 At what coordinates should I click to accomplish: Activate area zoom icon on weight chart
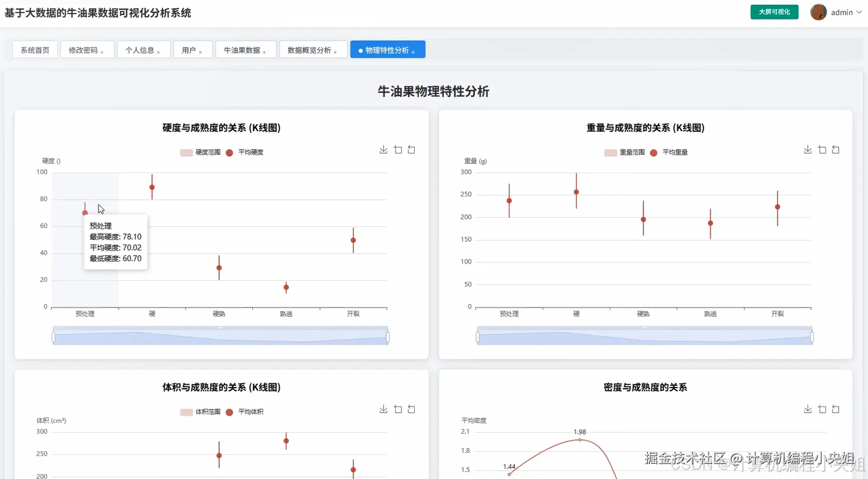coord(822,150)
